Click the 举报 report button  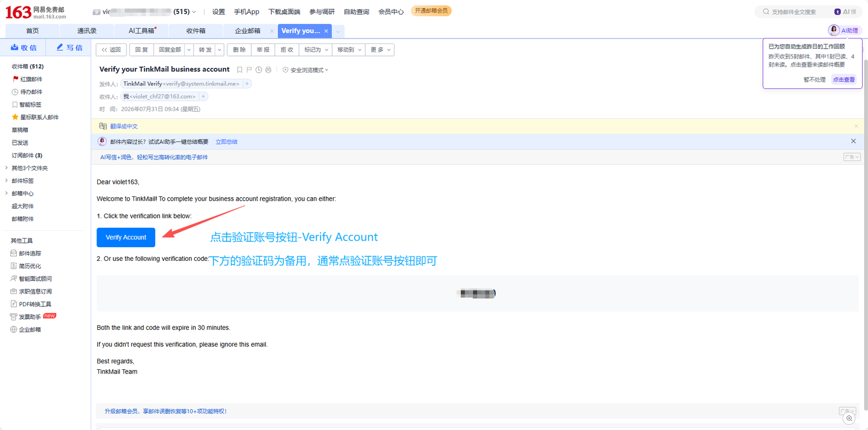[263, 50]
